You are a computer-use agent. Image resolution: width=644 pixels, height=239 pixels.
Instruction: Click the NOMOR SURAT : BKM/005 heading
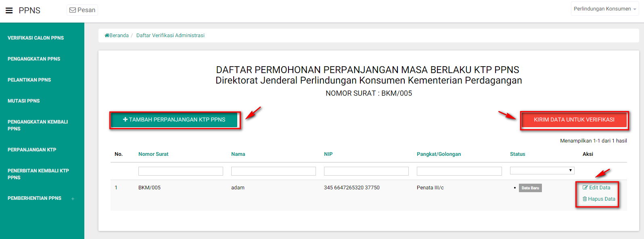[x=369, y=93]
